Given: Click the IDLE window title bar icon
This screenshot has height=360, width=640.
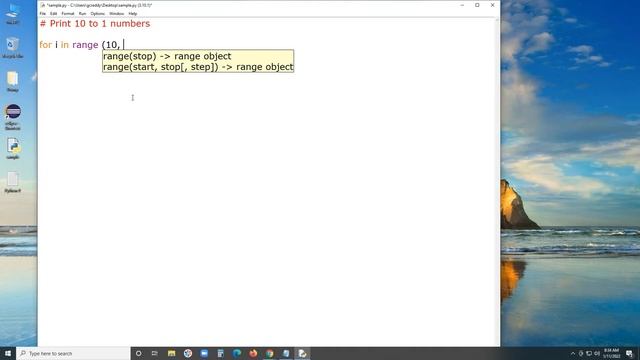Looking at the screenshot, I should tap(42, 5).
